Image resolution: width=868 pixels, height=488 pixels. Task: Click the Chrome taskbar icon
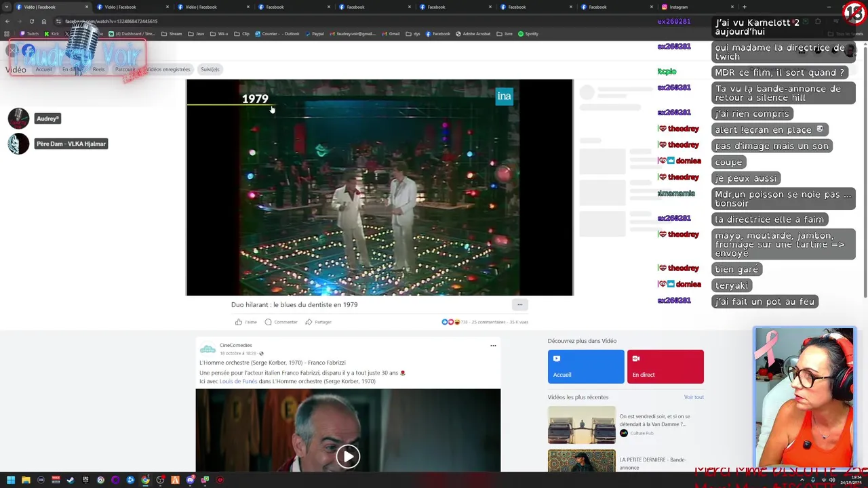coord(145,480)
